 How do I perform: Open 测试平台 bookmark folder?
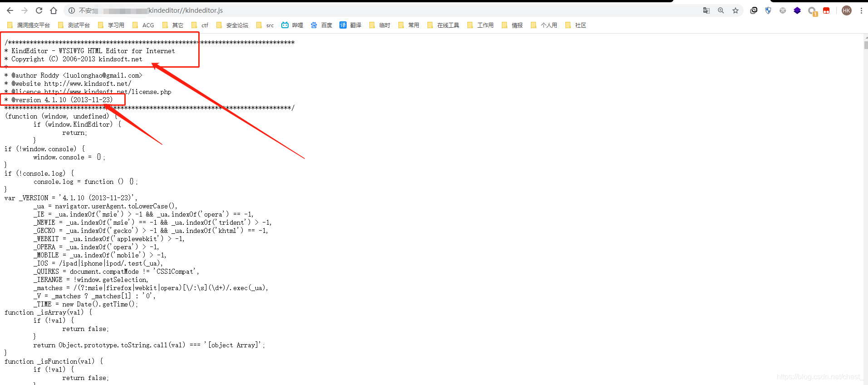point(74,25)
